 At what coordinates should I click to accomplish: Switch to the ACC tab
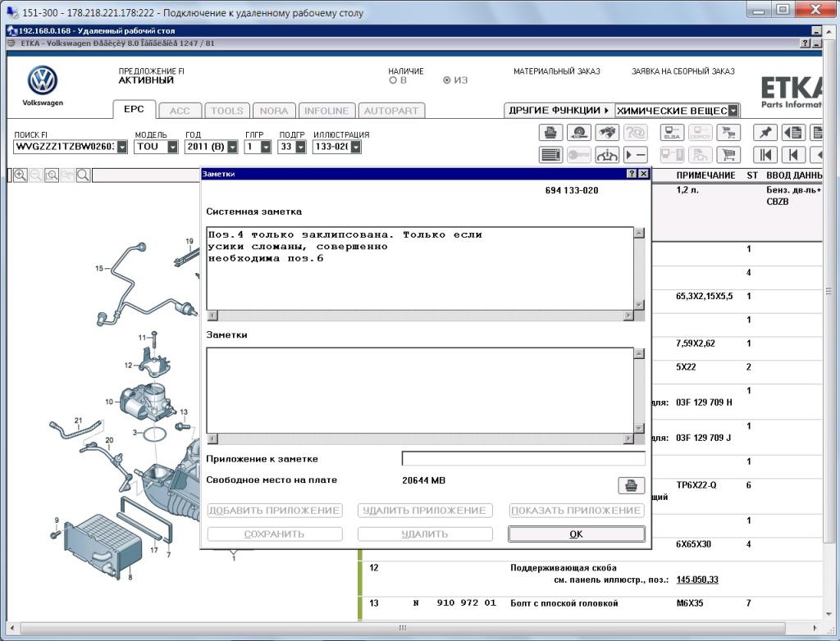pyautogui.click(x=180, y=111)
